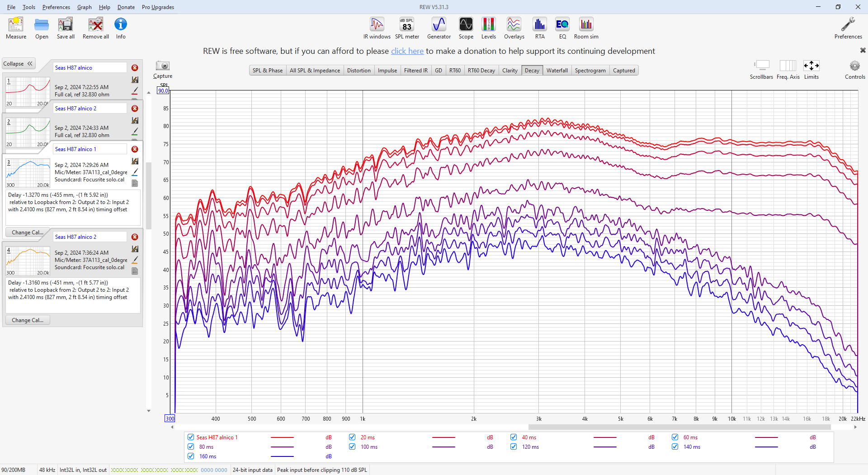Open the Pro Upgrades menu
The height and width of the screenshot is (475, 868).
(x=158, y=7)
